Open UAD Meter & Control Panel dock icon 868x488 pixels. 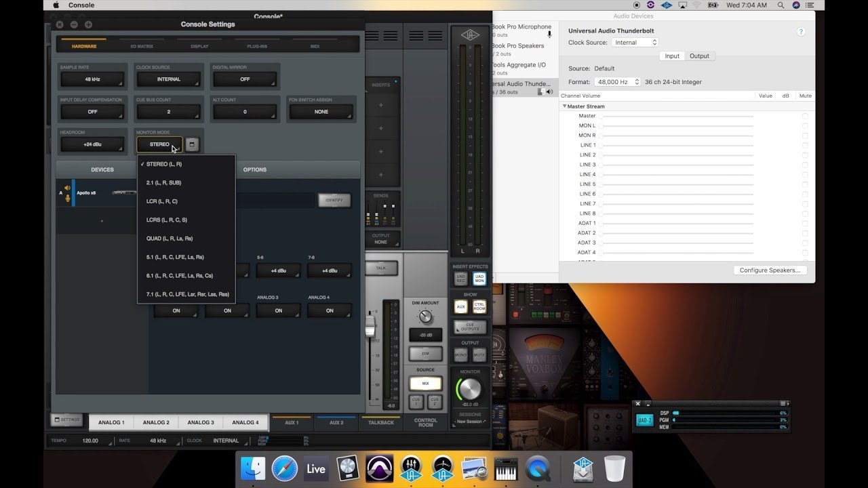pos(442,468)
